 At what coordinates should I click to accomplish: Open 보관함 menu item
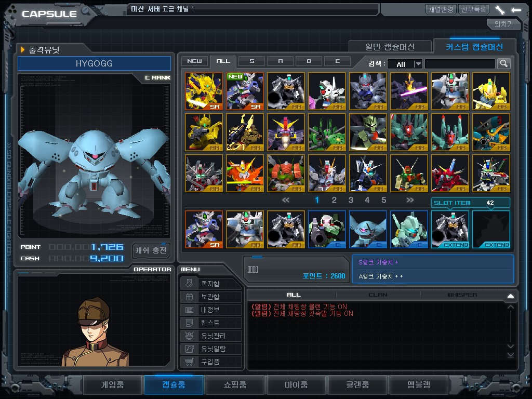pos(211,297)
